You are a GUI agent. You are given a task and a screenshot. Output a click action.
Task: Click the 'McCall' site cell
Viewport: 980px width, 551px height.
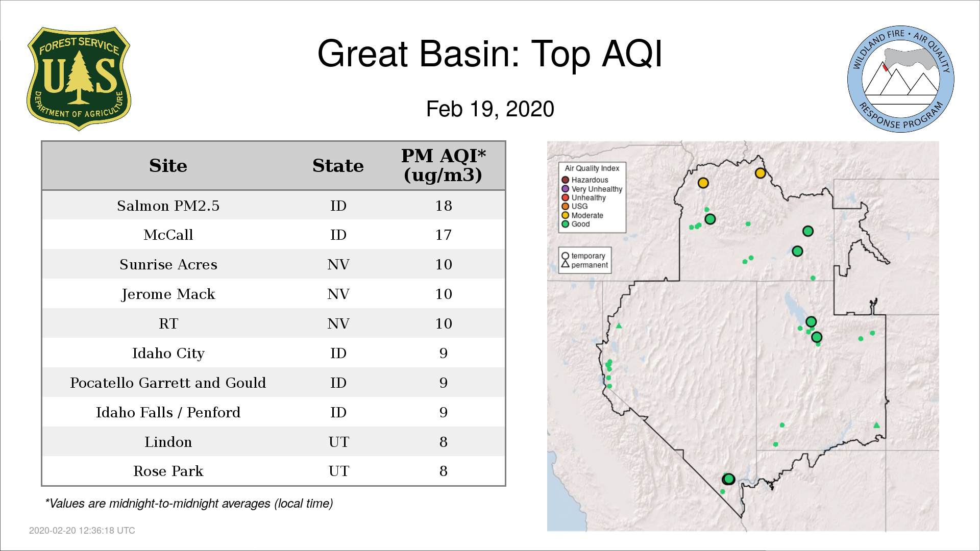coord(168,235)
